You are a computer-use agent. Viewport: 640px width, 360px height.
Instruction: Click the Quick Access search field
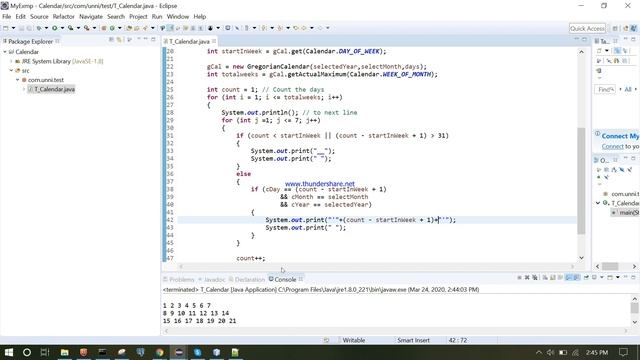[x=587, y=28]
